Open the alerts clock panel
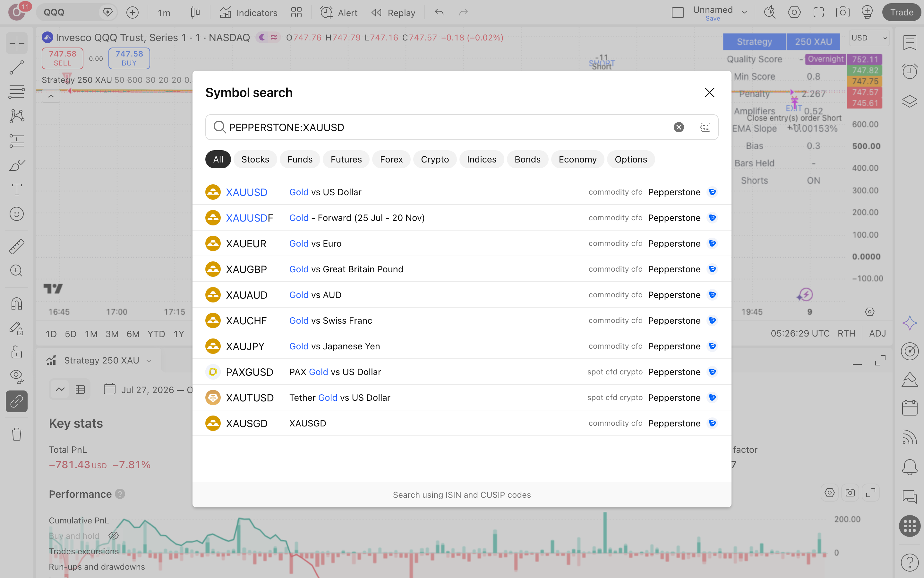The height and width of the screenshot is (578, 924). (910, 72)
